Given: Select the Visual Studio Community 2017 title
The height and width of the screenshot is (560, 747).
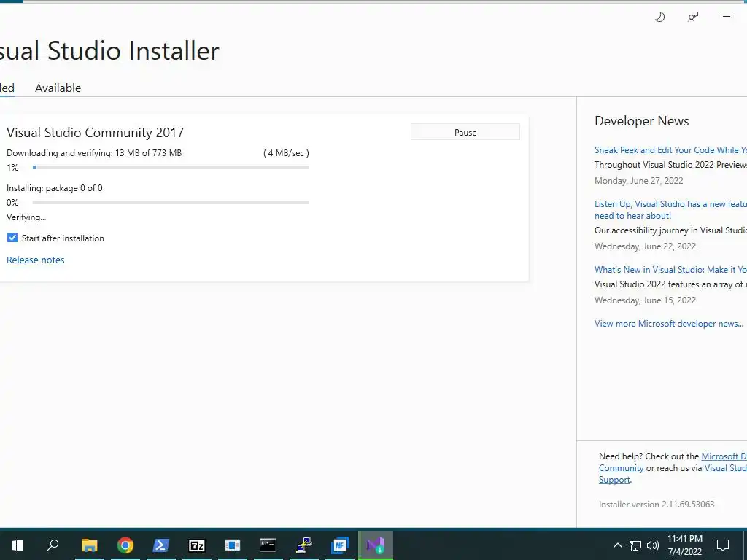Looking at the screenshot, I should click(96, 133).
